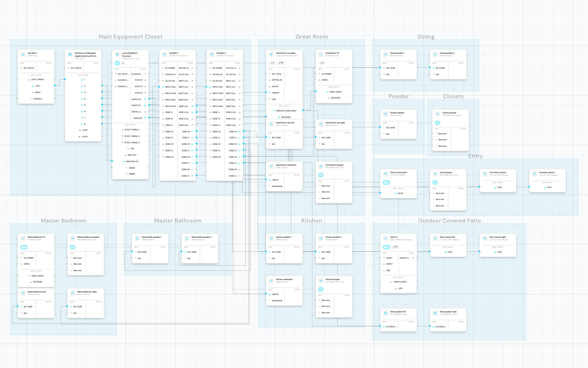Click the Master Bedroom TV display icon

click(23, 238)
